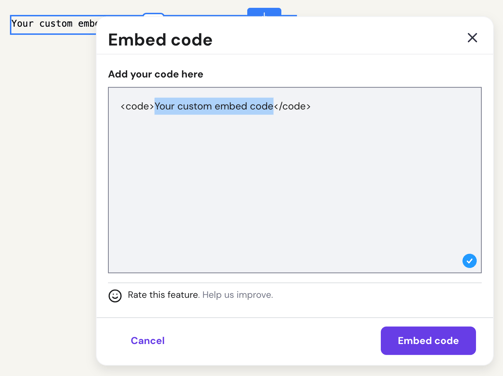Click the highlighted Your custom embed code text

point(214,106)
